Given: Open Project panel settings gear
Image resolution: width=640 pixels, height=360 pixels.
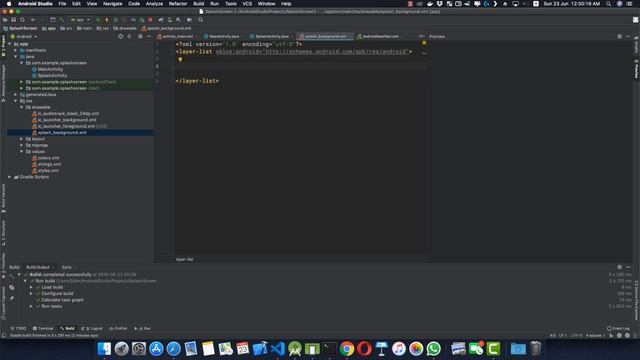Looking at the screenshot, I should pyautogui.click(x=140, y=36).
